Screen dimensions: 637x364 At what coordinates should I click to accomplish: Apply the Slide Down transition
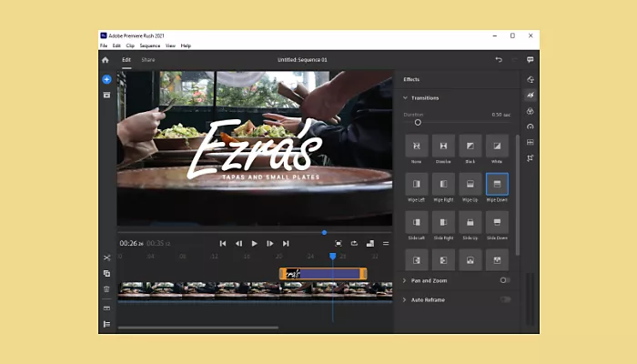coord(497,222)
